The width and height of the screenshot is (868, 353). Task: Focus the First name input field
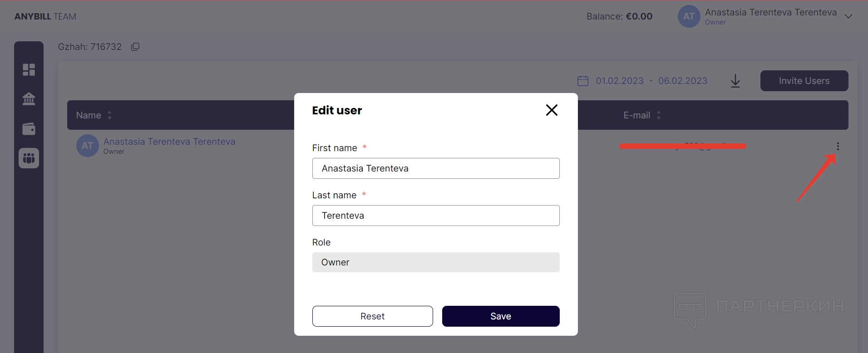point(436,168)
